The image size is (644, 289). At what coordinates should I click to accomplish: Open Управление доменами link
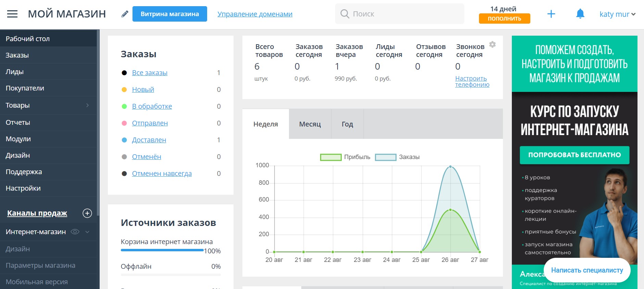tap(255, 14)
